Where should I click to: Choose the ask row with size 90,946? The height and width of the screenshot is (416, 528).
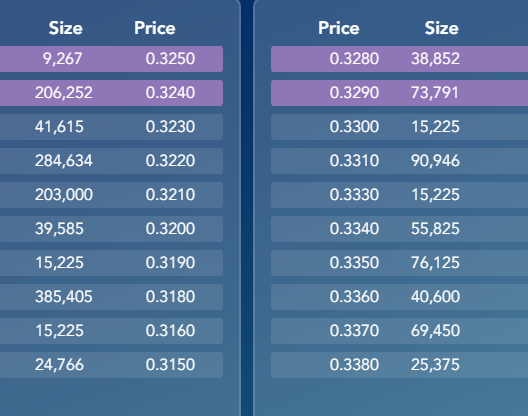pyautogui.click(x=399, y=161)
